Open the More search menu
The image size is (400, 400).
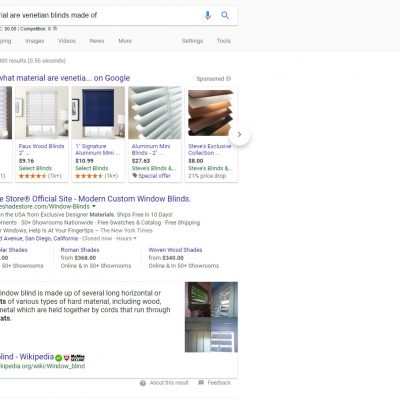pyautogui.click(x=125, y=41)
